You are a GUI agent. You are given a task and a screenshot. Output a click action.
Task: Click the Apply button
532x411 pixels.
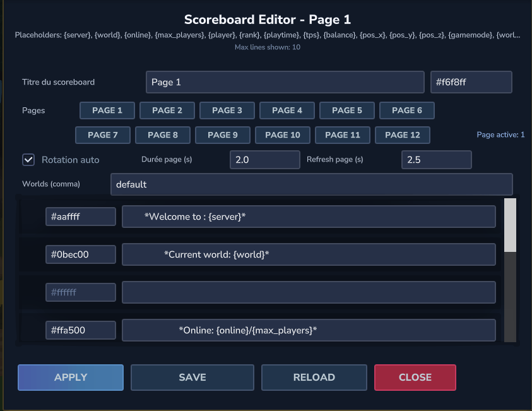click(71, 378)
